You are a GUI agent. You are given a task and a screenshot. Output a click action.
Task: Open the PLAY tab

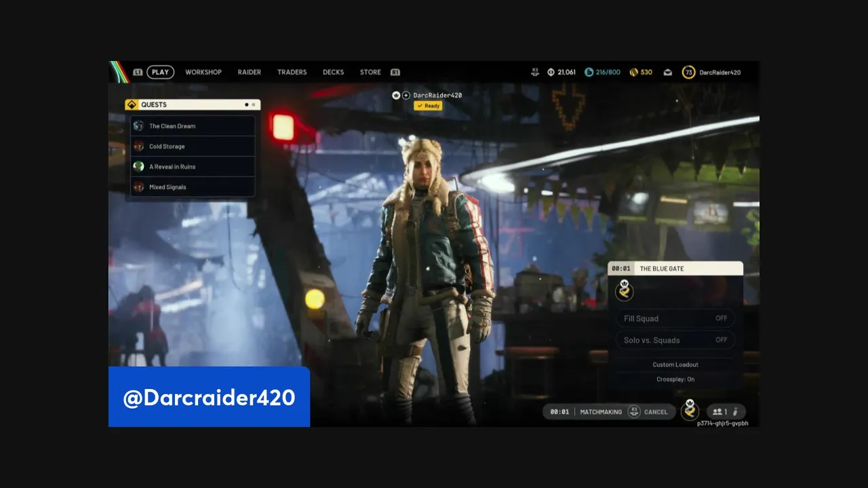161,72
